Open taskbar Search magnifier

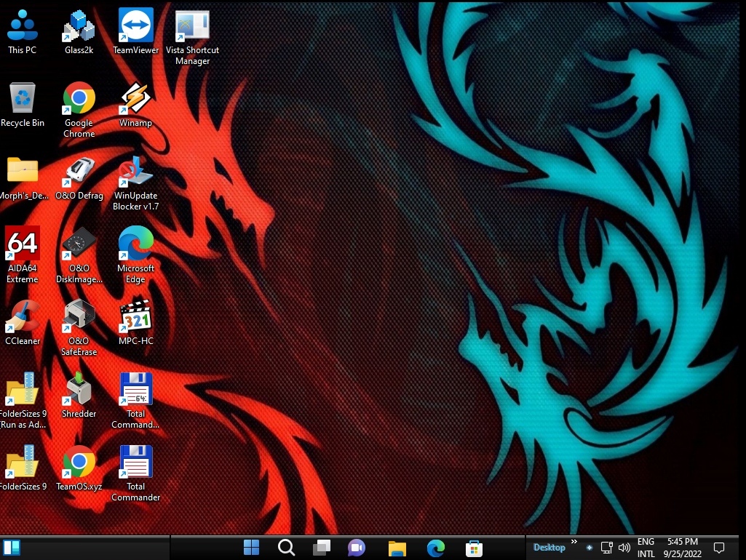pos(287,548)
